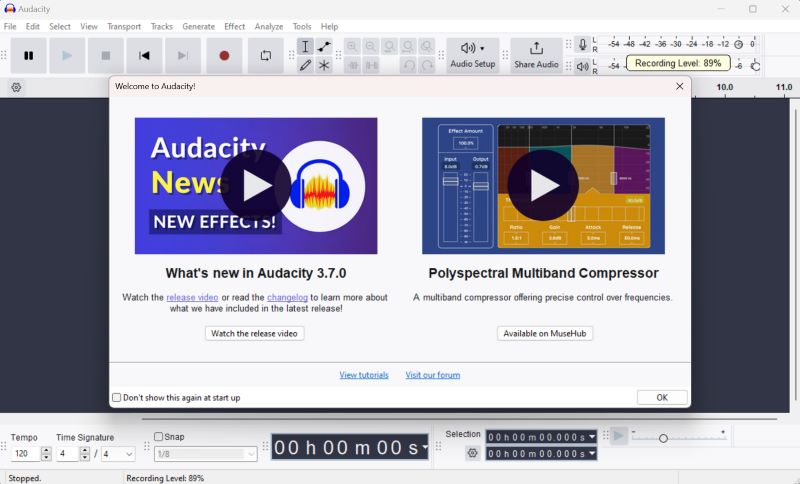800x484 pixels.
Task: Adjust the playback level slider knob
Action: click(x=755, y=65)
